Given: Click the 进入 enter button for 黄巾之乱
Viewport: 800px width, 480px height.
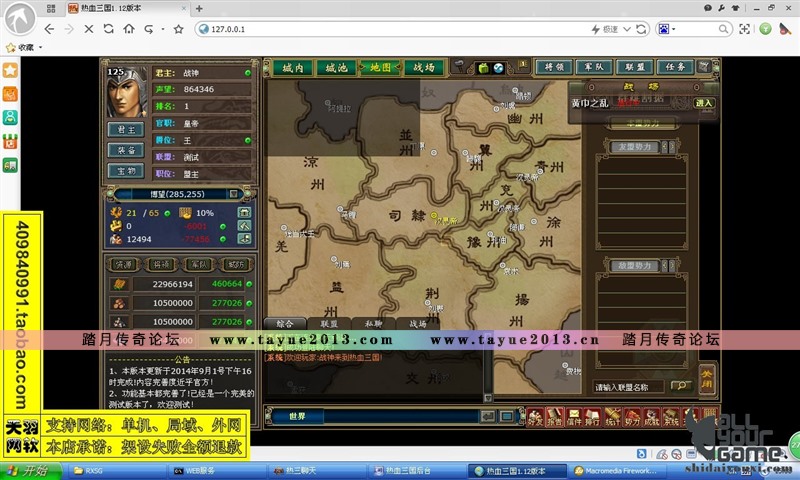Looking at the screenshot, I should point(705,102).
